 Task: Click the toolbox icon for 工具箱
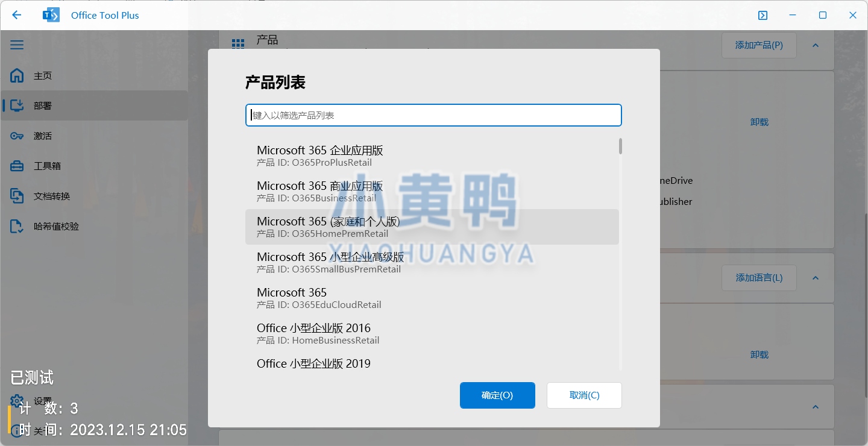[17, 166]
